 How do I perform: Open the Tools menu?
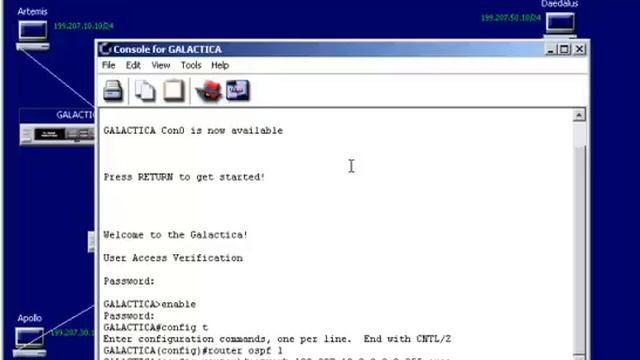191,65
